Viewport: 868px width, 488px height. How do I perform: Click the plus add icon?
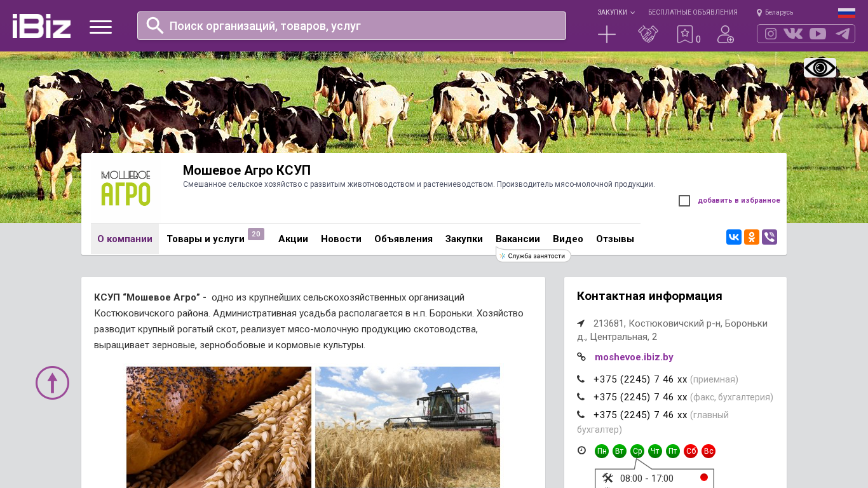point(607,34)
